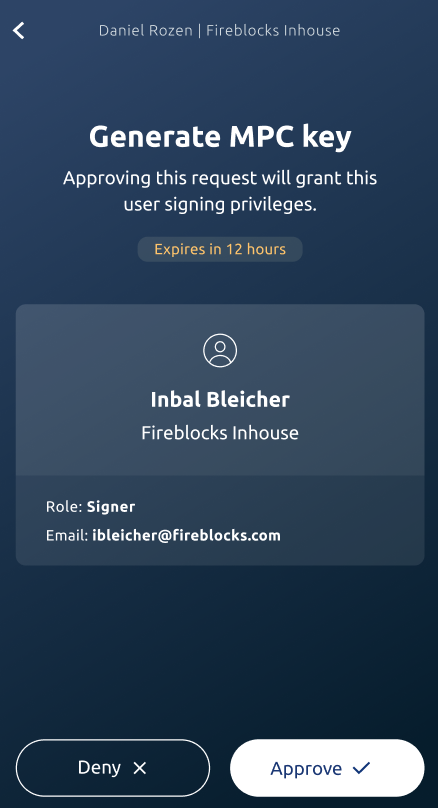Click the ibleicher@fireblocks.com email address
Screen dimensions: 438x808
pos(187,535)
